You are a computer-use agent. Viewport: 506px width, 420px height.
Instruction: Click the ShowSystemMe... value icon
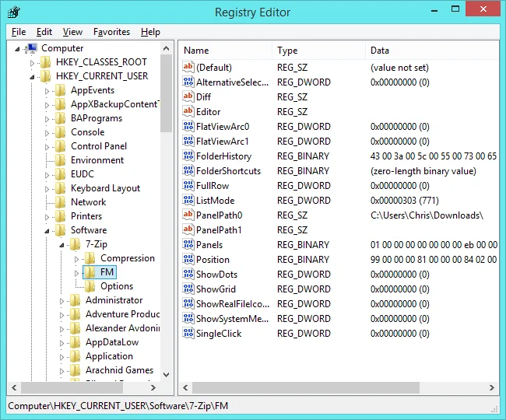coord(188,319)
